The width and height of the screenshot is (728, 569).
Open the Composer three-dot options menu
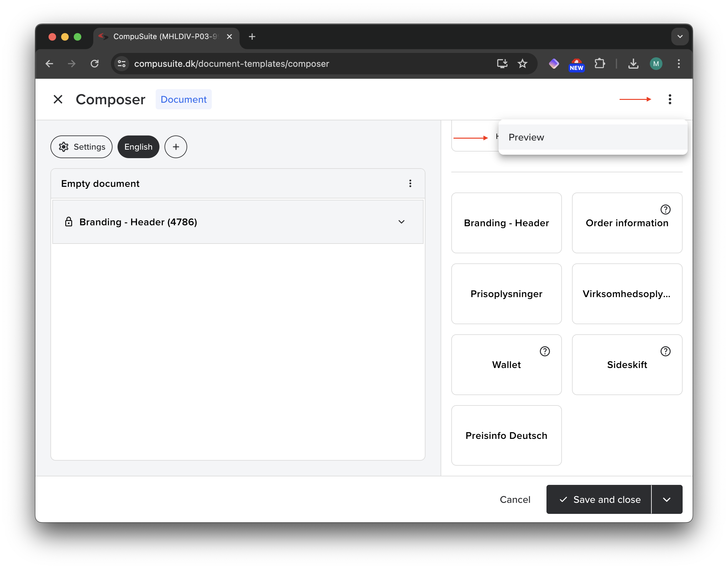[670, 99]
